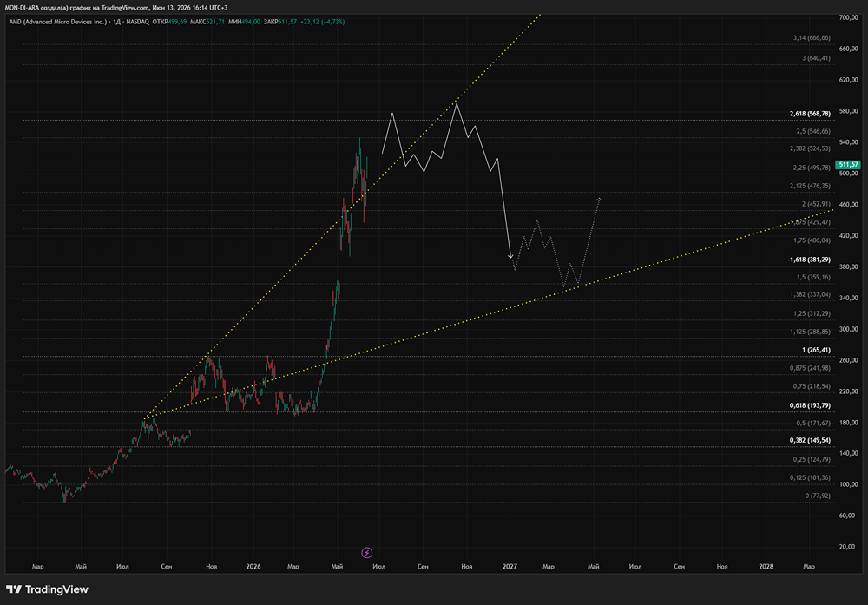
Task: Click the TradingView logo at the bottom
Action: (x=47, y=589)
